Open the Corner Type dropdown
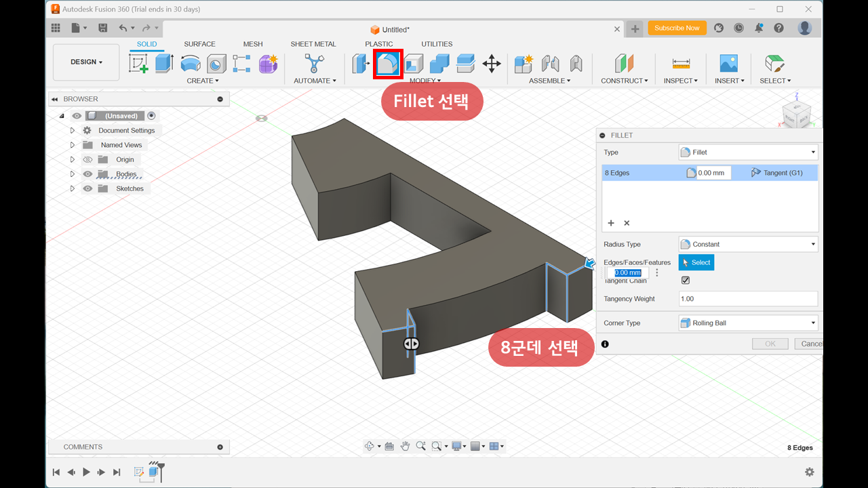 pyautogui.click(x=748, y=323)
